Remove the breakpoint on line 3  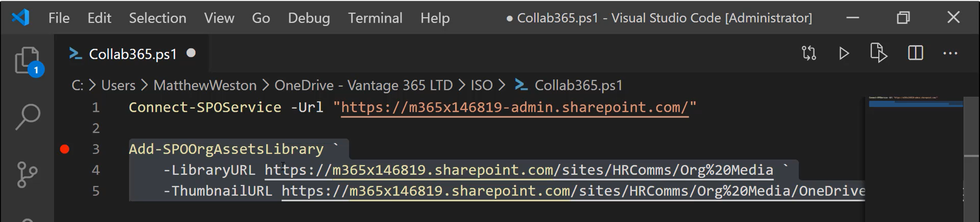click(x=65, y=149)
